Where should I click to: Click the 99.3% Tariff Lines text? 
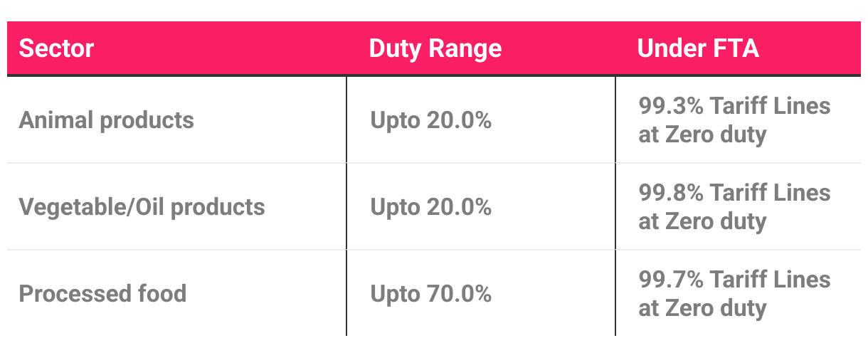pos(734,106)
